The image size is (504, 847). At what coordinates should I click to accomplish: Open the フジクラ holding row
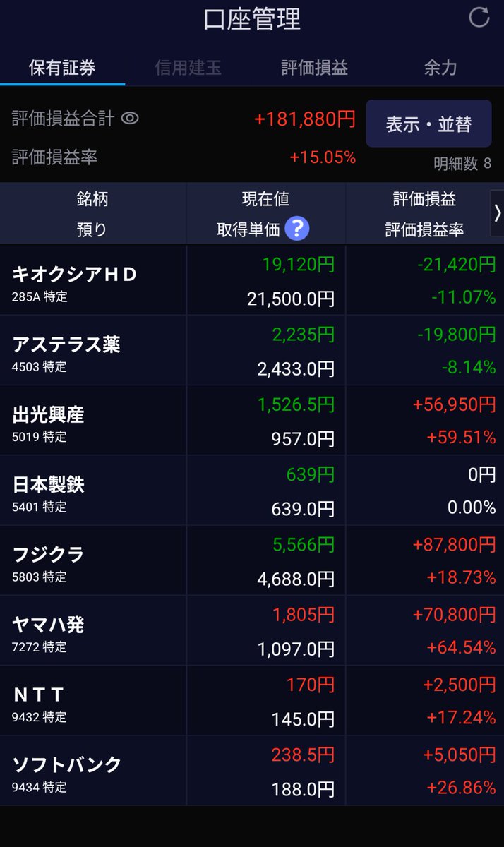click(x=252, y=560)
